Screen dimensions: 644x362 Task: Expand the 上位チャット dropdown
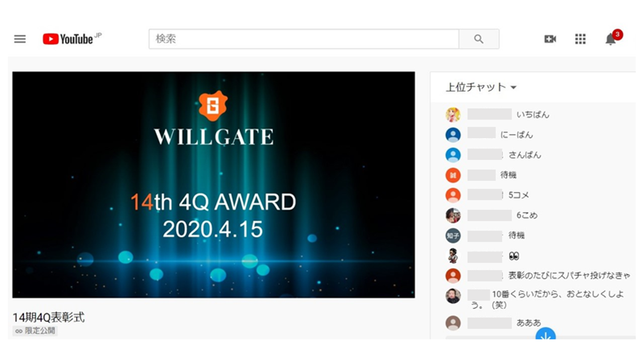[x=481, y=87]
